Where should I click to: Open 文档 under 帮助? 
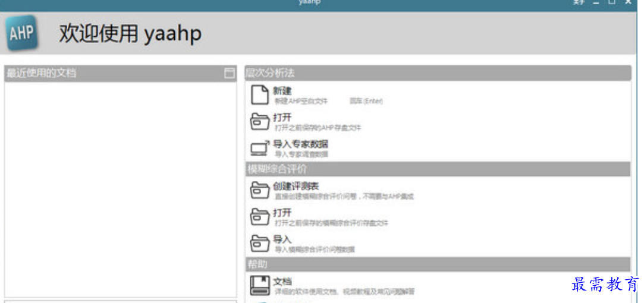point(282,282)
